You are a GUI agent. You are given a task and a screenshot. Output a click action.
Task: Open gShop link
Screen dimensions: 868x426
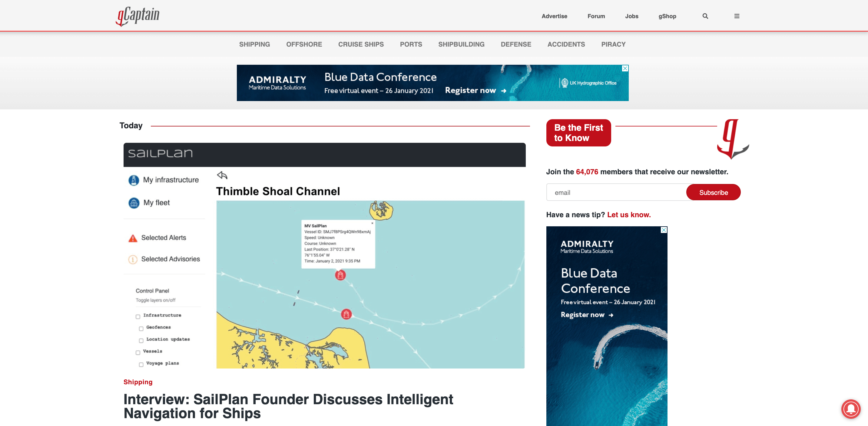click(x=667, y=16)
